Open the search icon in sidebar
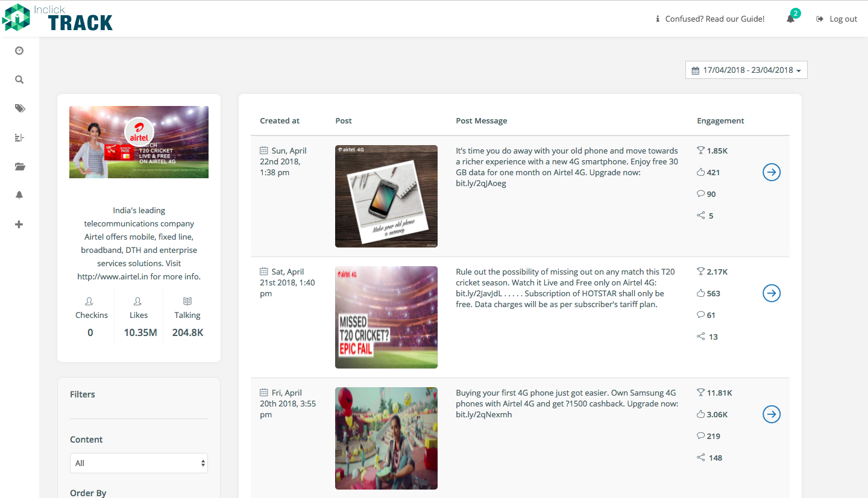 (19, 79)
